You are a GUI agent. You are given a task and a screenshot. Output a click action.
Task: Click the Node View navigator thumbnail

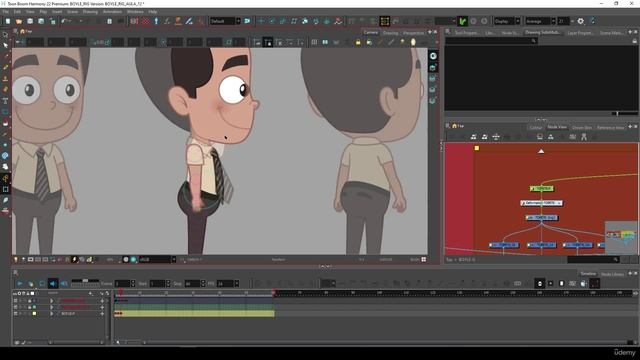[x=621, y=237]
